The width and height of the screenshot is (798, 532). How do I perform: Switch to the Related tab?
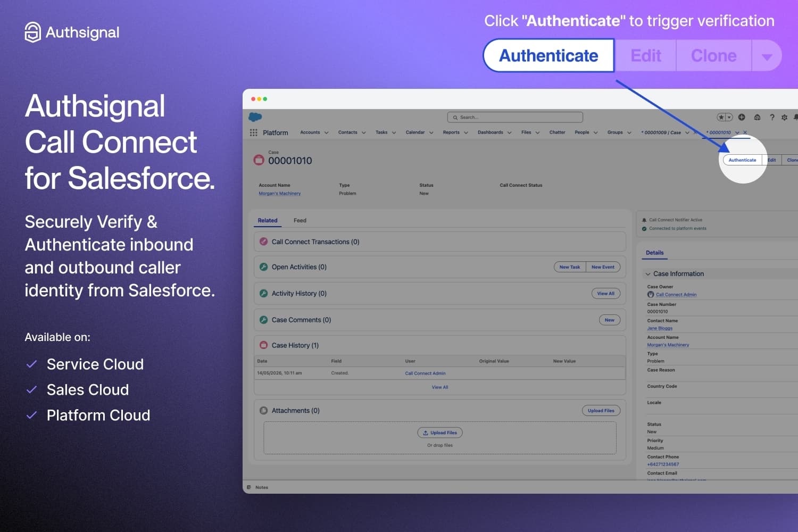pos(268,220)
